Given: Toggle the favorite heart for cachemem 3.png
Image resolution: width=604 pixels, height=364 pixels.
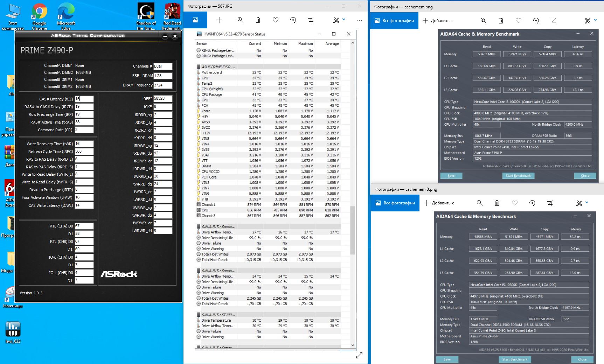Looking at the screenshot, I should click(x=514, y=203).
